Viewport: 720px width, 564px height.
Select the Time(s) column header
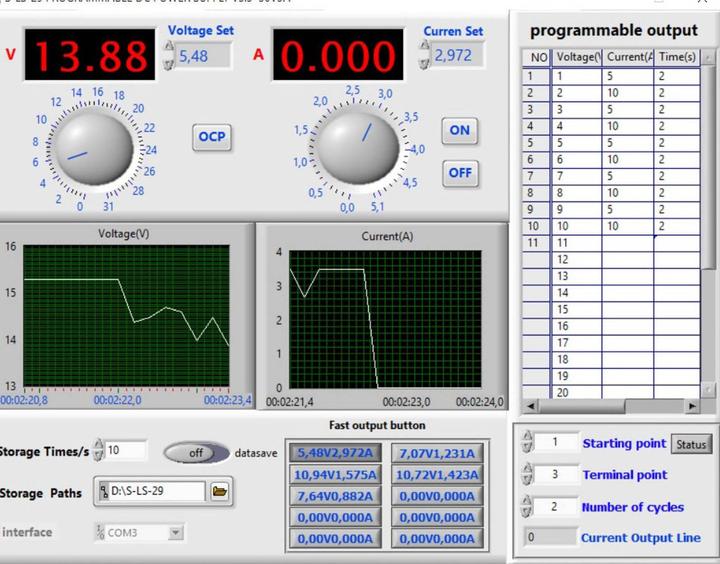point(677,57)
